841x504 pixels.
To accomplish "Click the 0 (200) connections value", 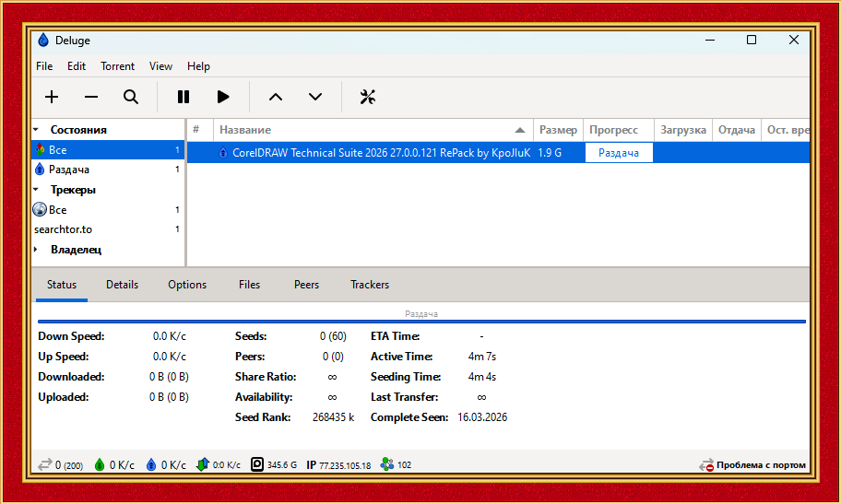I will pos(69,465).
